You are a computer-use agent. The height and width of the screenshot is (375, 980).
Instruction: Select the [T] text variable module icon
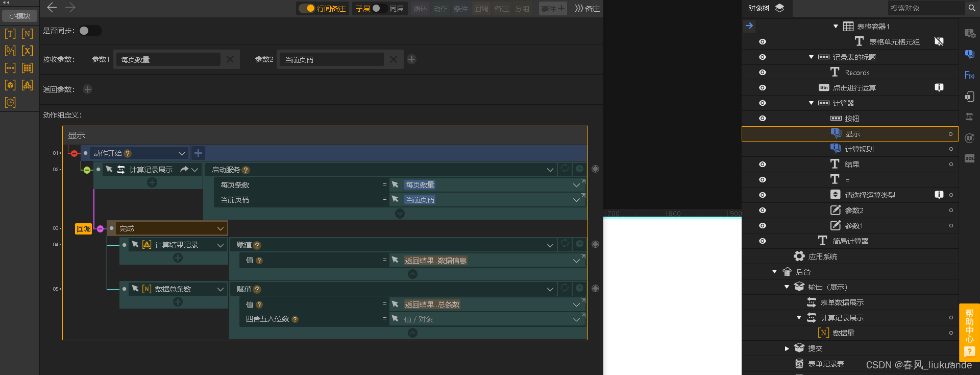click(10, 34)
